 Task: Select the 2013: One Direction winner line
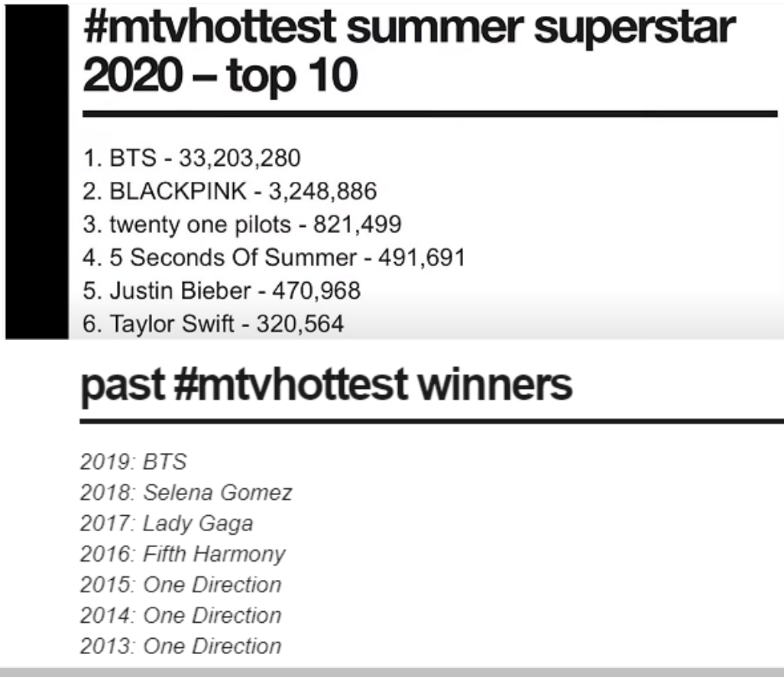(180, 646)
